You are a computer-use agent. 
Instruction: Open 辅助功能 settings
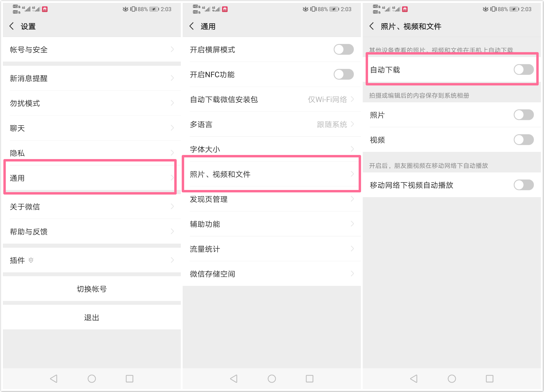pos(272,224)
